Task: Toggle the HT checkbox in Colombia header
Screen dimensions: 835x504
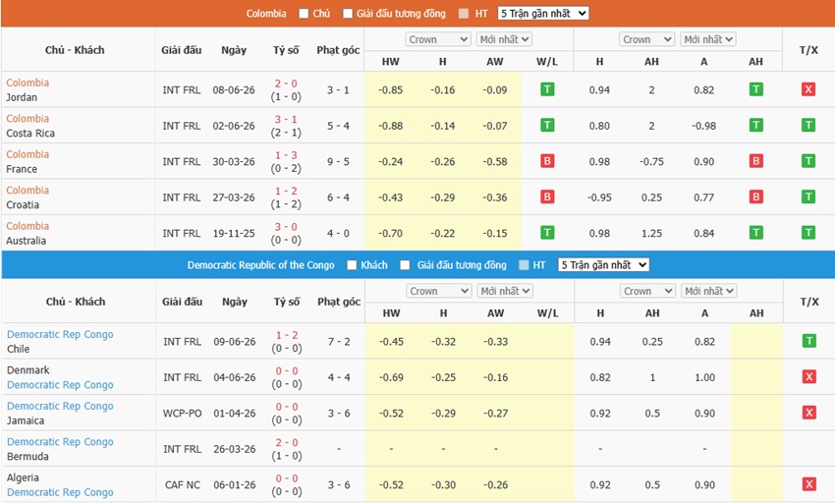Action: 464,14
